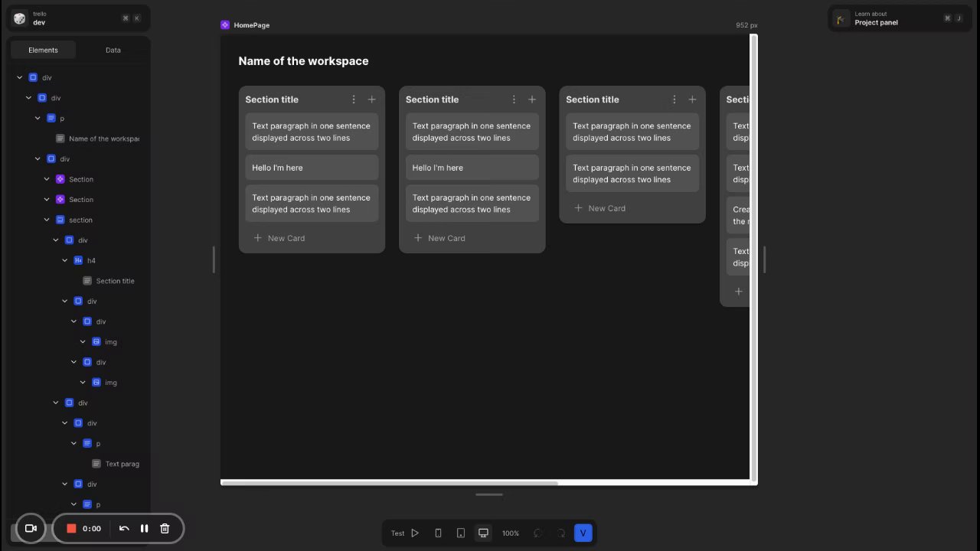Select the HomePage frame label
This screenshot has height=551, width=980.
point(245,25)
